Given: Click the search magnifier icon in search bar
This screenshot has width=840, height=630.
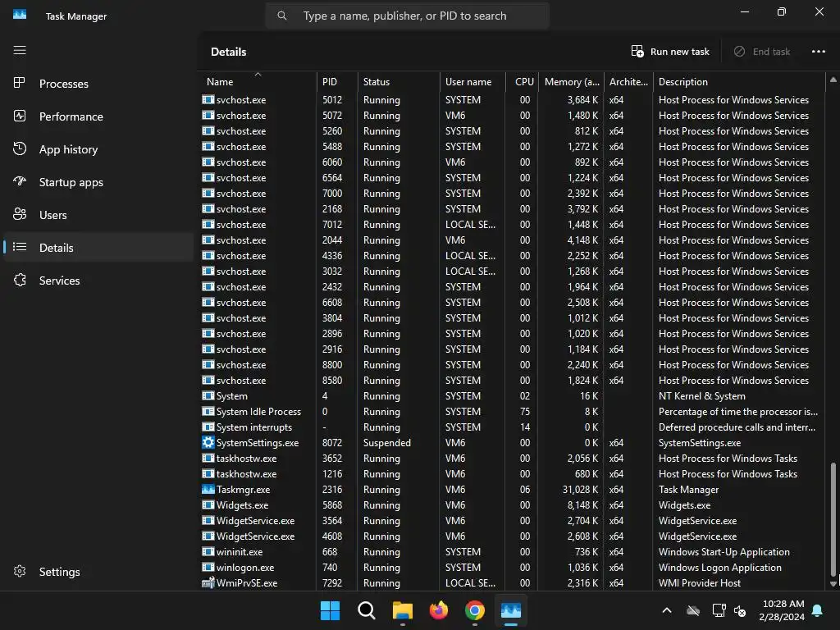Looking at the screenshot, I should coord(282,16).
